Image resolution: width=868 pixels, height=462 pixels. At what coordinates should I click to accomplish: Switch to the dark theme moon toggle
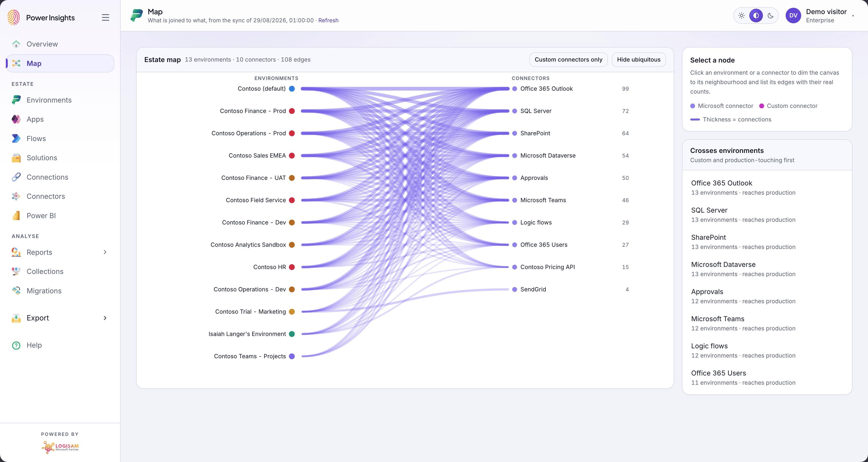coord(770,16)
